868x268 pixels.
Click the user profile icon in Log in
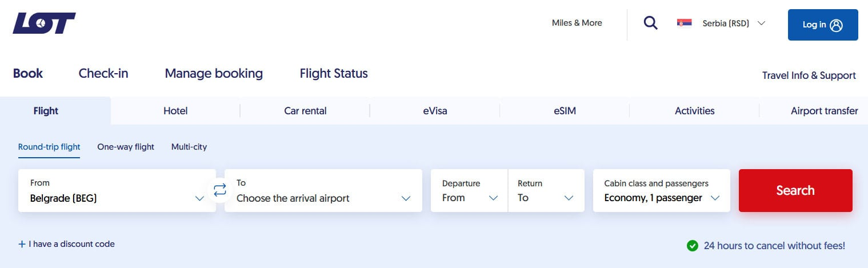tap(837, 25)
